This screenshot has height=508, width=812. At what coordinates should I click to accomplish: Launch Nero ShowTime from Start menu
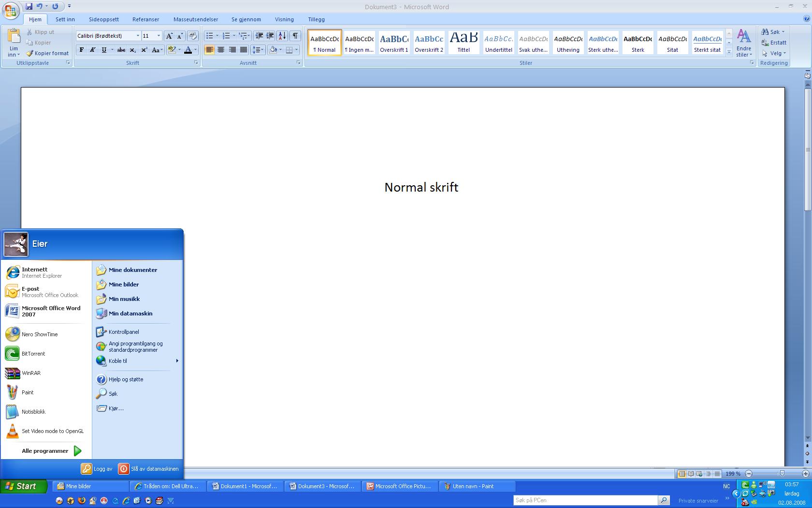46,334
